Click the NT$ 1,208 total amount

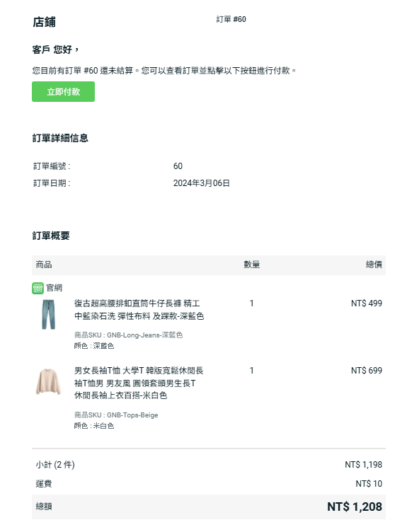355,507
